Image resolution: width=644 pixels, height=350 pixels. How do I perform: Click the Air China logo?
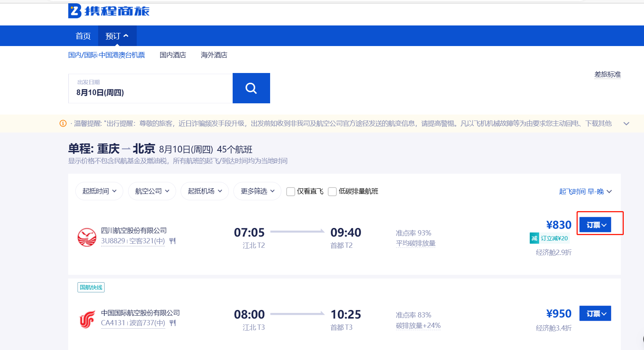87,320
